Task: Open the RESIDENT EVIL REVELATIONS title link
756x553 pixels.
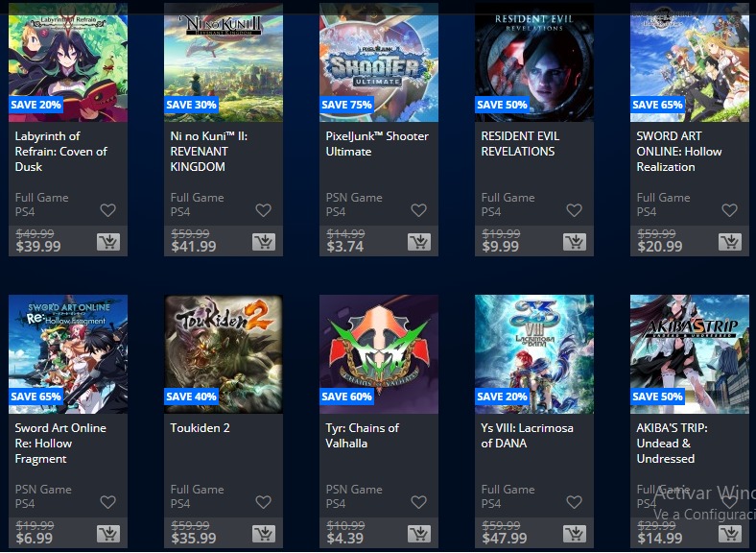Action: tap(520, 144)
